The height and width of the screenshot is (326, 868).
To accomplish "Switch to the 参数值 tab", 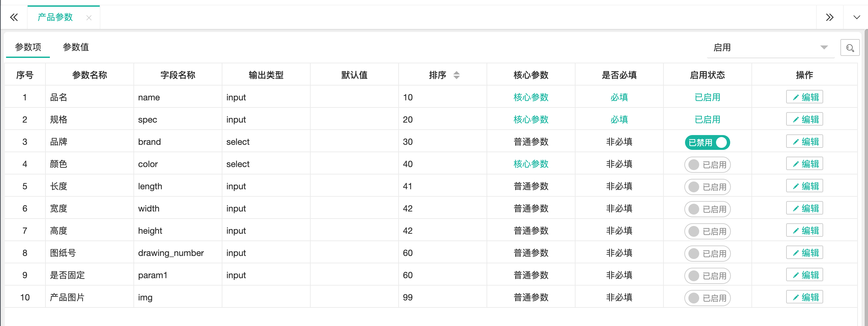I will point(75,47).
